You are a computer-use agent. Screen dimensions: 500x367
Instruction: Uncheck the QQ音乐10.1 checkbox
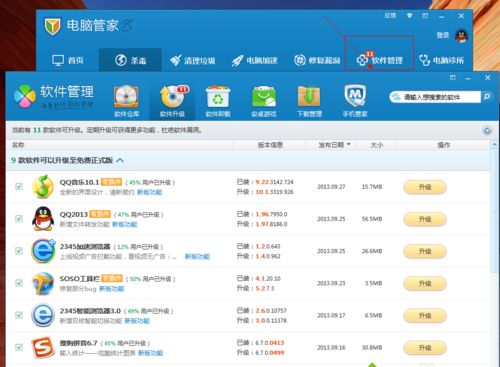(x=19, y=186)
